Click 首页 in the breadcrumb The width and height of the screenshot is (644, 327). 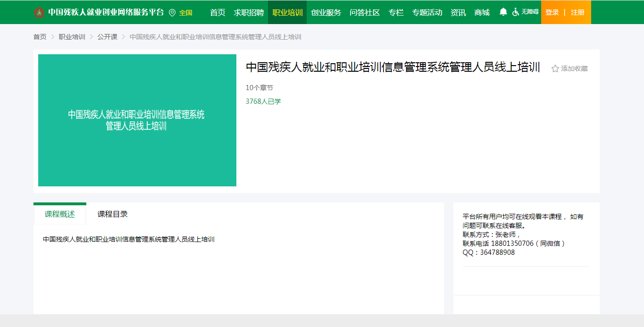40,37
